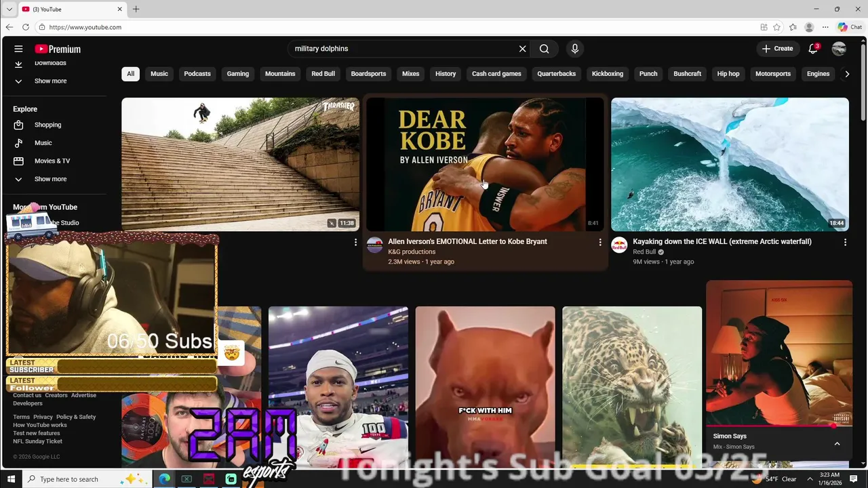Open the Windows Start menu
The width and height of the screenshot is (868, 488).
(11, 479)
